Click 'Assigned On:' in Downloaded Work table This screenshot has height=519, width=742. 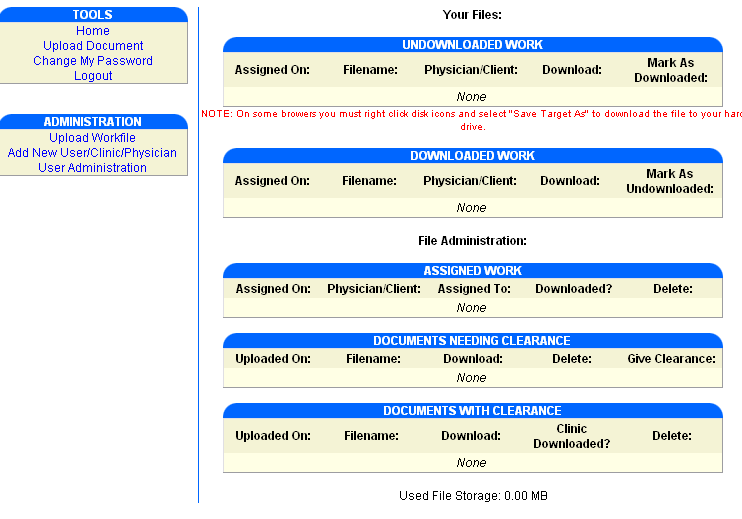tap(272, 181)
